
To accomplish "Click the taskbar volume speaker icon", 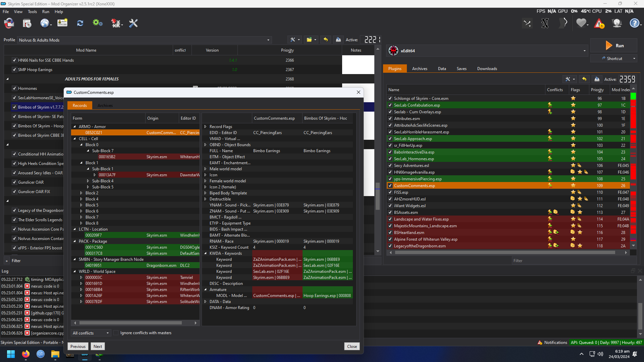I will [x=600, y=354].
